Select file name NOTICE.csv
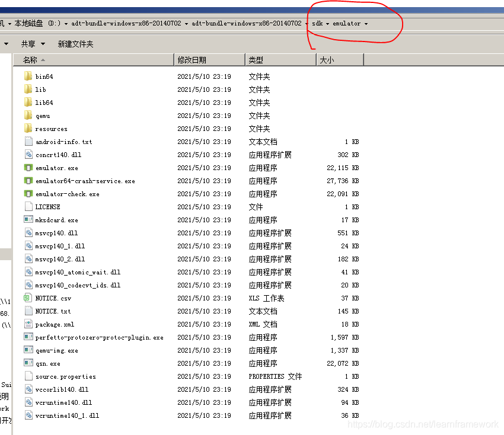The image size is (504, 435). click(53, 299)
